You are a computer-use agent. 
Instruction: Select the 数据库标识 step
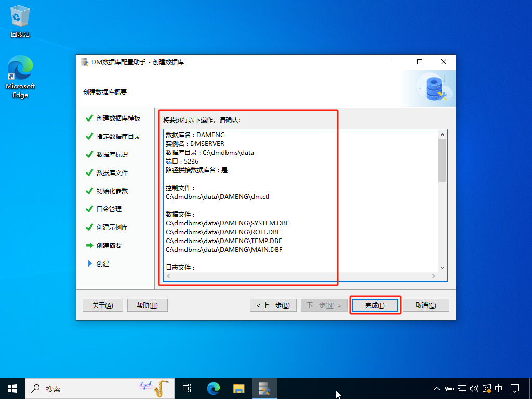point(112,154)
